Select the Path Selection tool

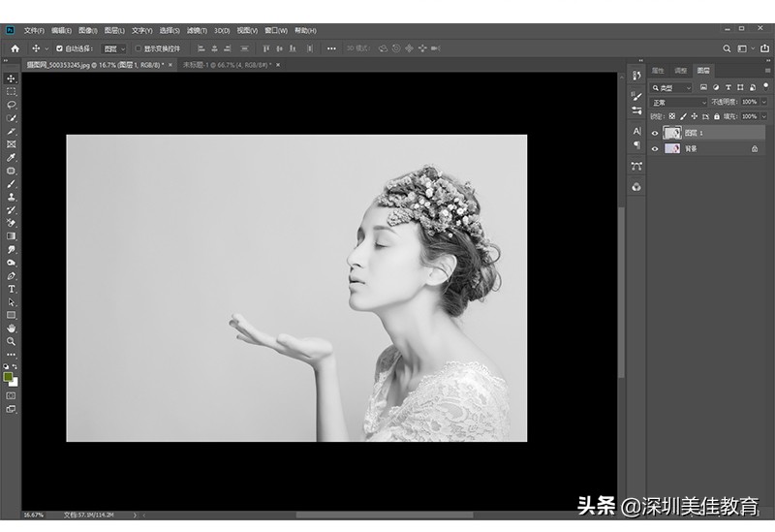pyautogui.click(x=11, y=302)
